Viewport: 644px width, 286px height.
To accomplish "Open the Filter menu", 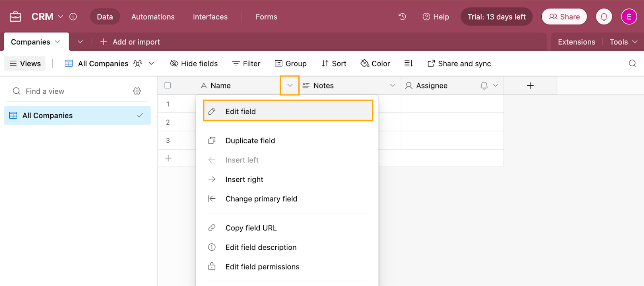I will [x=246, y=64].
